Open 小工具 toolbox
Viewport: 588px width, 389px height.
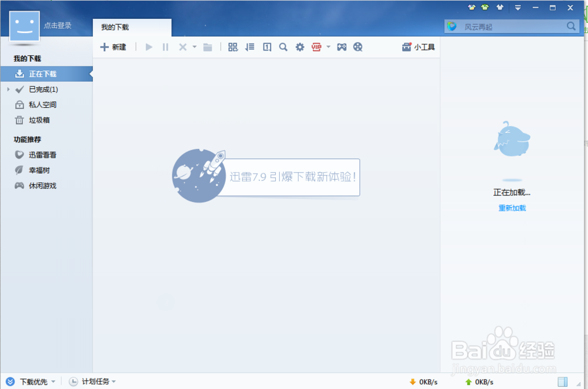pos(418,47)
